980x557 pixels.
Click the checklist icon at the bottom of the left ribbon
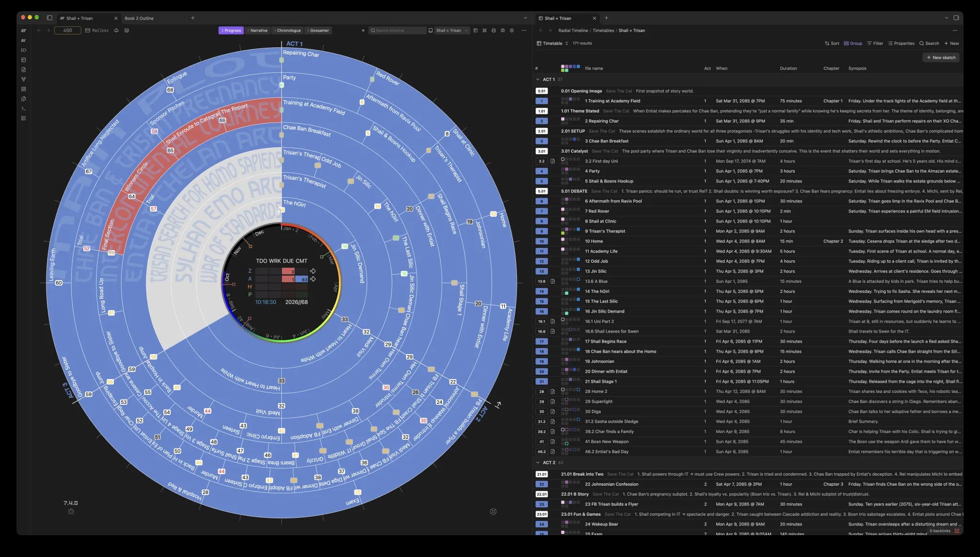pos(23,118)
